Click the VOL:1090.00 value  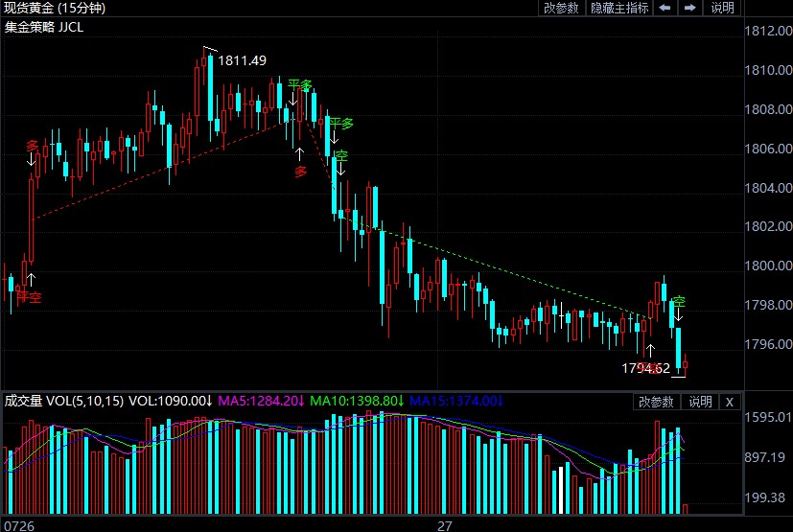(170, 401)
